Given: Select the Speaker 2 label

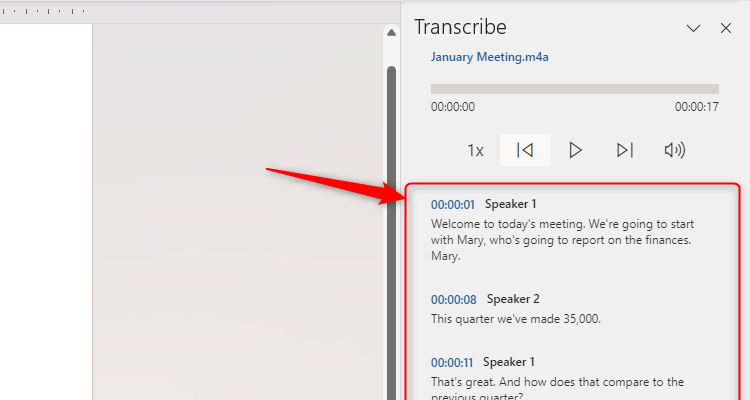Looking at the screenshot, I should click(x=513, y=299).
